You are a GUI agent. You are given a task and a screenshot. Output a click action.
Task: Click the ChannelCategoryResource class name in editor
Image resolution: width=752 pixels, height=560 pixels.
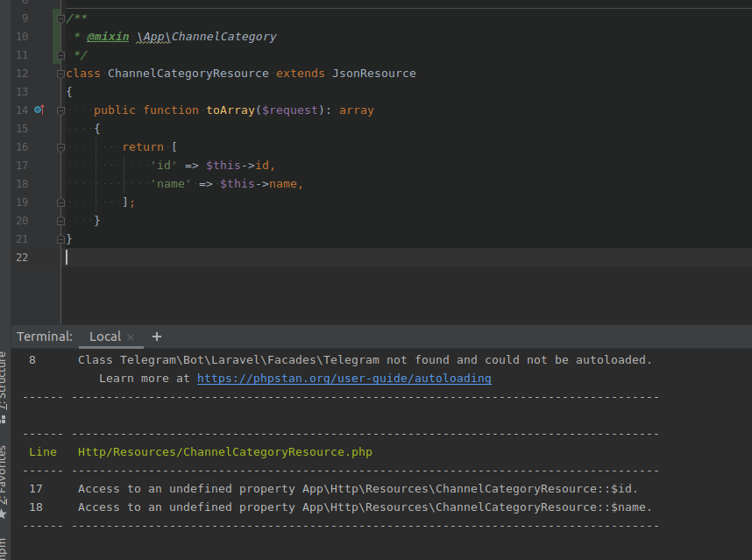(x=188, y=74)
